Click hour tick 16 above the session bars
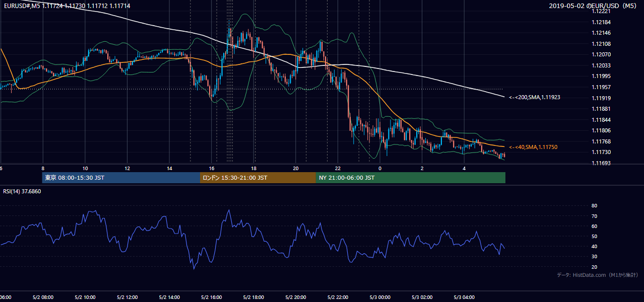This screenshot has height=302, width=644. point(212,168)
